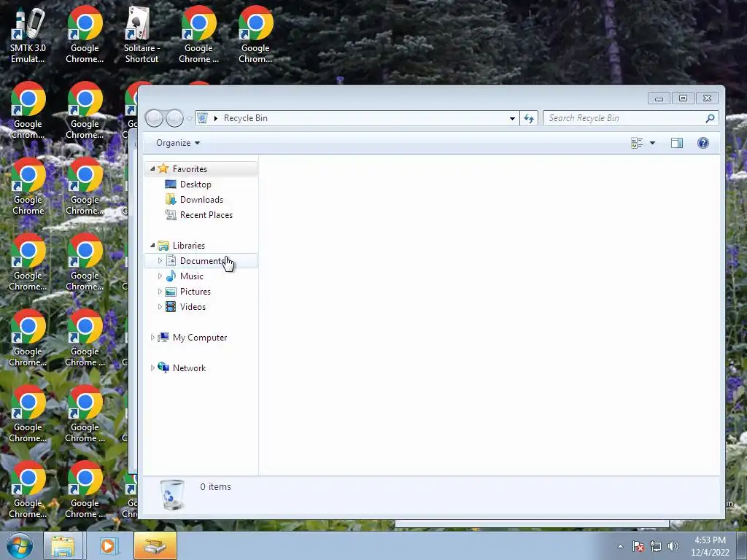Viewport: 747px width, 560px height.
Task: Select Libraries in navigation pane
Action: pyautogui.click(x=189, y=246)
